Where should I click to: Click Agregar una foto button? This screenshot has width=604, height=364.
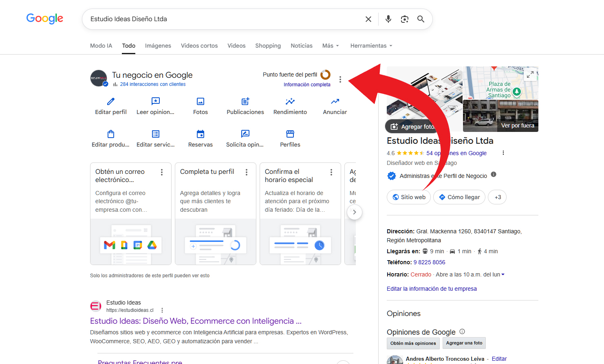464,343
